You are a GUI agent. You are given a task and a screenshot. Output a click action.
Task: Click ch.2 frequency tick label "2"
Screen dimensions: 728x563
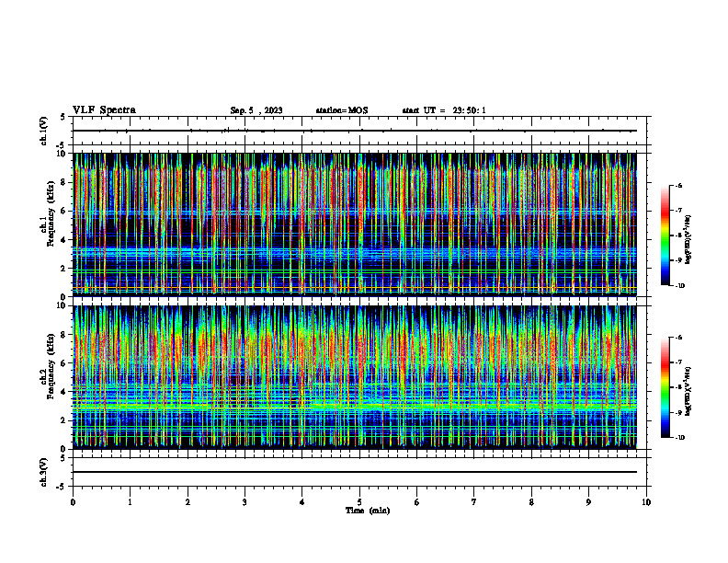click(64, 420)
